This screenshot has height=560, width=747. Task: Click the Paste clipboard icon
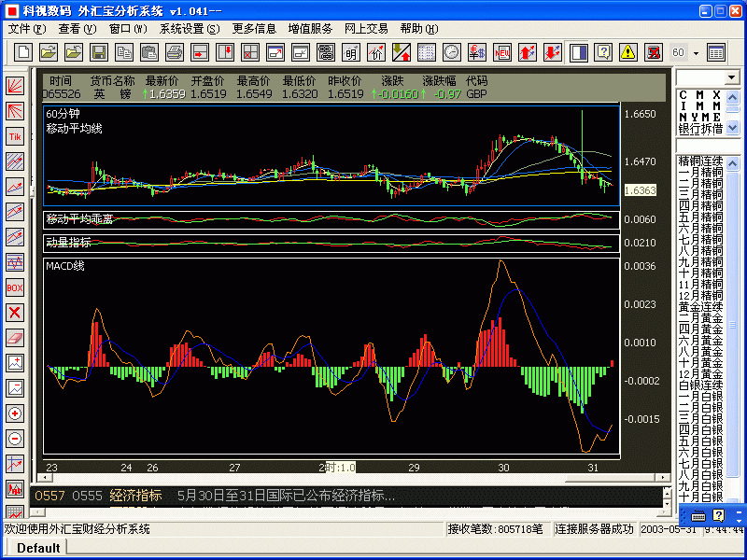pyautogui.click(x=149, y=52)
